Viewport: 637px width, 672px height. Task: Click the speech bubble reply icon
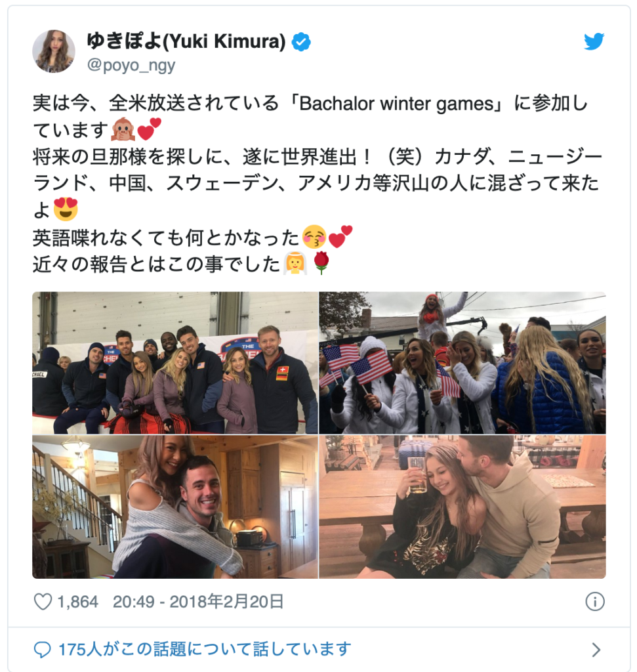(x=42, y=650)
